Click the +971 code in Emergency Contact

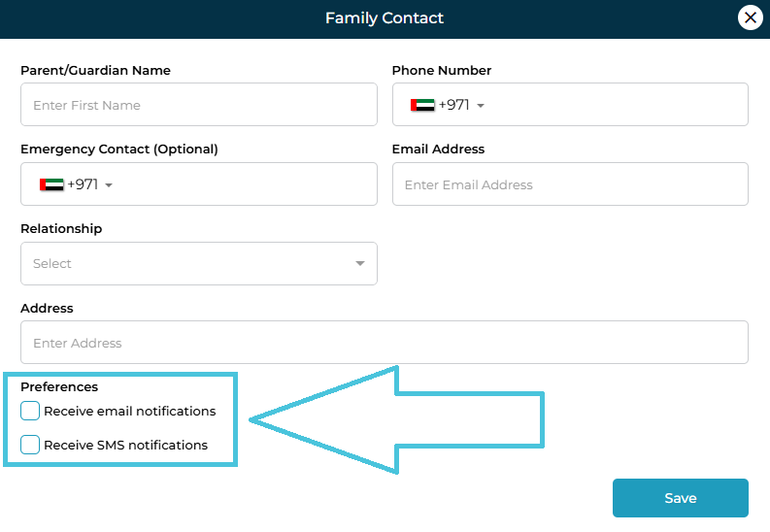coord(83,184)
